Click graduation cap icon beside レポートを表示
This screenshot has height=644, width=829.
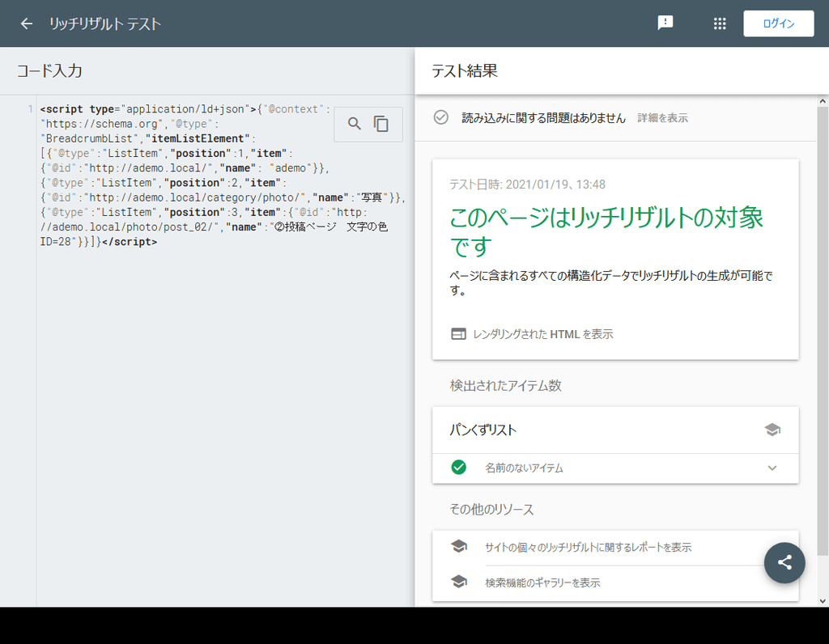point(459,546)
